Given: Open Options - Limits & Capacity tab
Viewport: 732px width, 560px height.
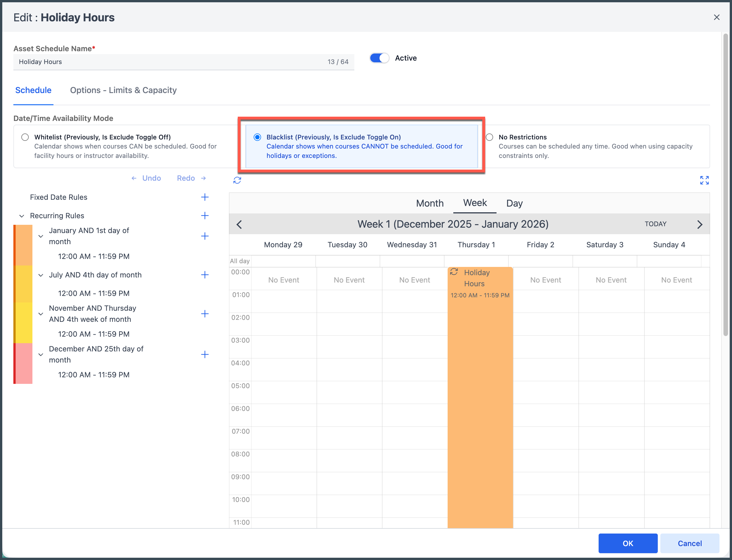Looking at the screenshot, I should pyautogui.click(x=123, y=90).
